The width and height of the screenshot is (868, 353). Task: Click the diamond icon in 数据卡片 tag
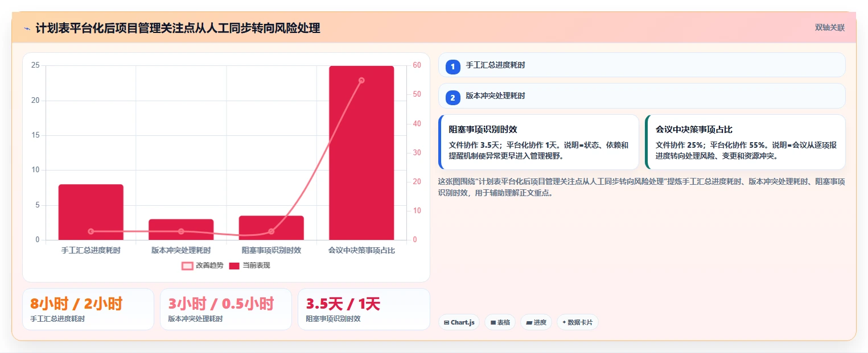[x=564, y=322]
